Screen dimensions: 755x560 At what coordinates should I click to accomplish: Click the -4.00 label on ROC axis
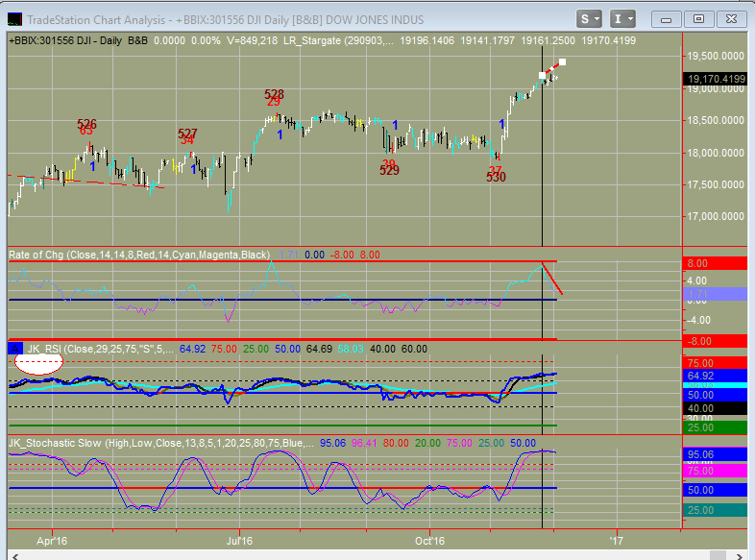pyautogui.click(x=696, y=320)
